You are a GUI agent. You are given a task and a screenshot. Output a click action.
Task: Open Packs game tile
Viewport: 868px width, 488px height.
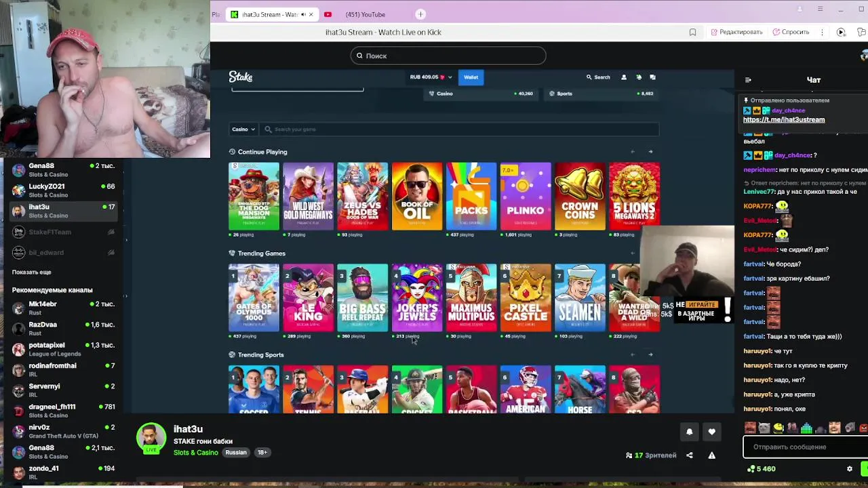[x=471, y=197]
